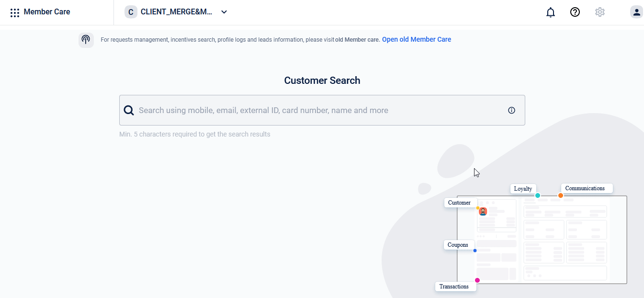Open the nine-dot app launcher grid
This screenshot has width=644, height=298.
(15, 12)
